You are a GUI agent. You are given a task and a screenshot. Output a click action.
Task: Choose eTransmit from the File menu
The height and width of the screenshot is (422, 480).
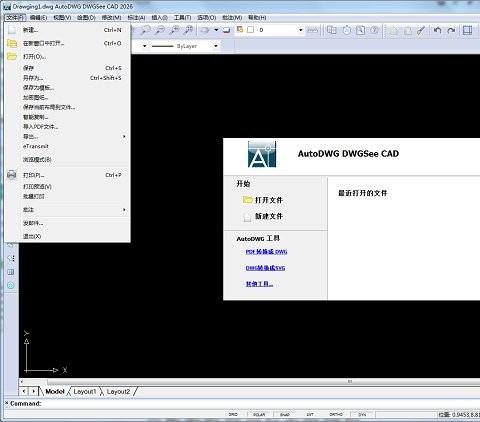click(x=67, y=146)
